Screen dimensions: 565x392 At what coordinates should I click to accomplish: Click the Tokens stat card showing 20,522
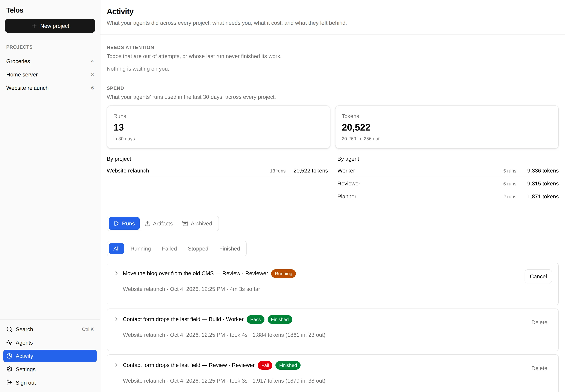pos(447,127)
